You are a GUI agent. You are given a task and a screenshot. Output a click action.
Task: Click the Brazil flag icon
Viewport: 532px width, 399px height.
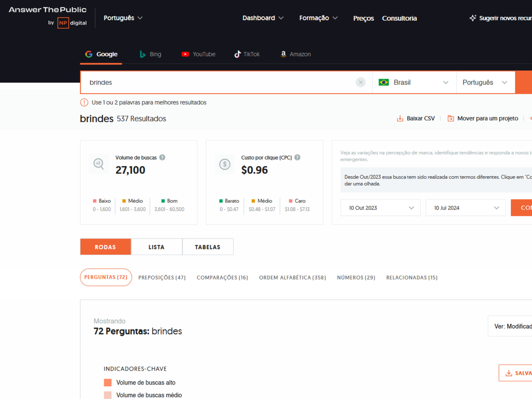[x=384, y=82]
